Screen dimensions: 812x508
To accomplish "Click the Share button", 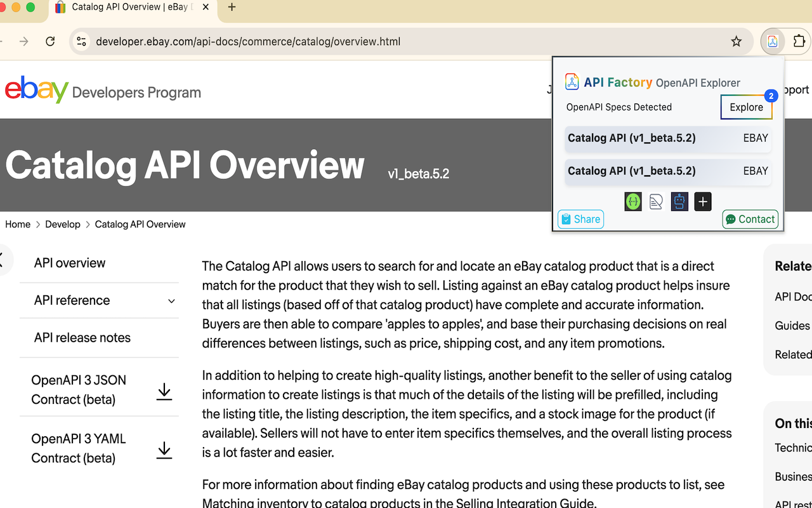I will click(x=580, y=219).
